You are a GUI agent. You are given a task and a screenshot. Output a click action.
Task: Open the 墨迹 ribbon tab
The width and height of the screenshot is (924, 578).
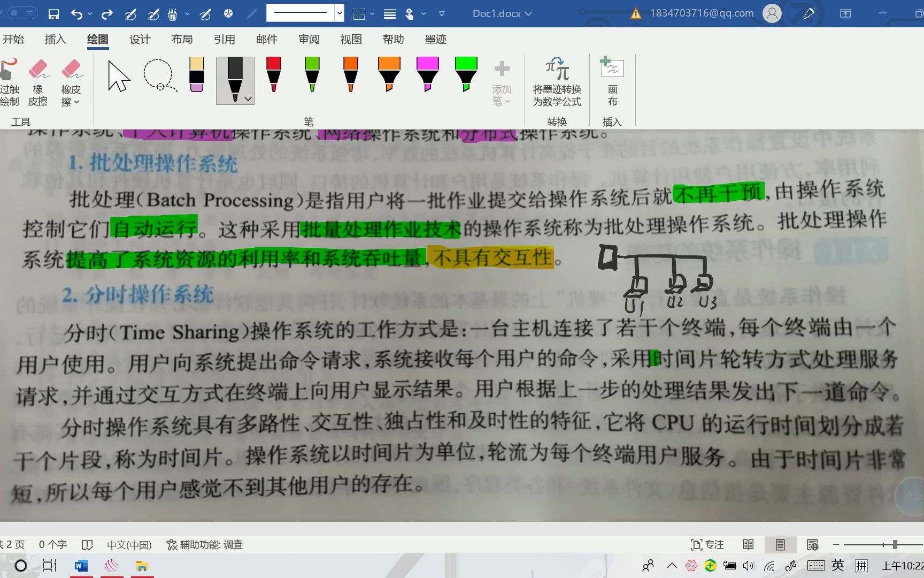click(435, 39)
